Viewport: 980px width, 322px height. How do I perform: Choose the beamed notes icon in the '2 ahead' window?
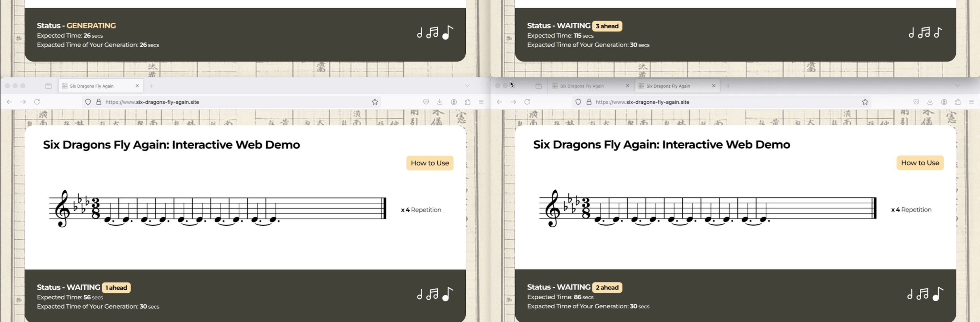pos(923,293)
